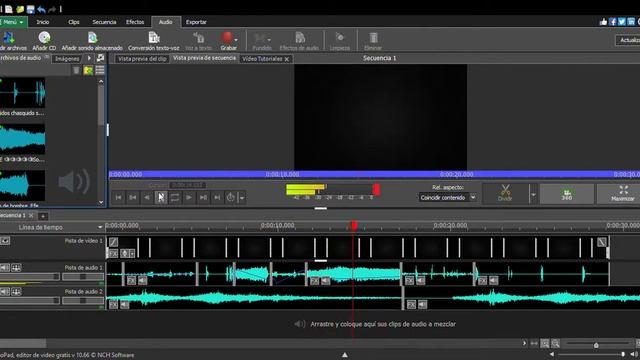Screen dimensions: 640x360
Task: Click the Voz a texto icon
Action: click(199, 38)
